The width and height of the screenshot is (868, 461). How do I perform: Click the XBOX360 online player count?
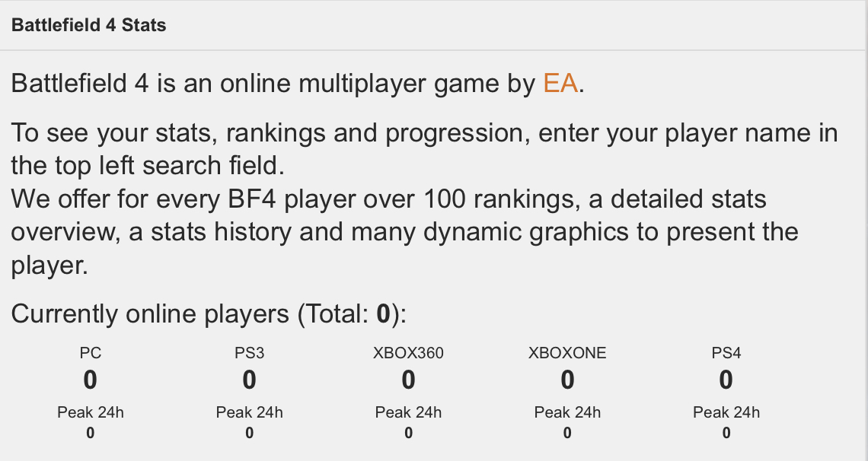(408, 380)
